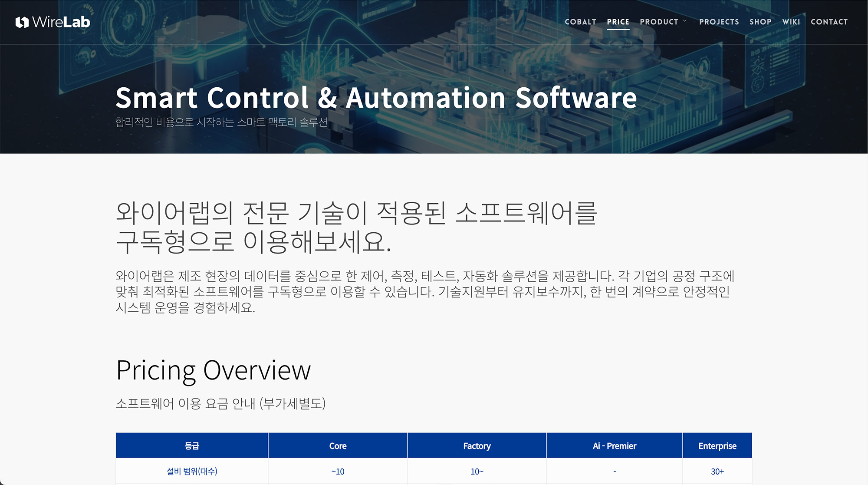Click the Enterprise column header

coord(717,446)
